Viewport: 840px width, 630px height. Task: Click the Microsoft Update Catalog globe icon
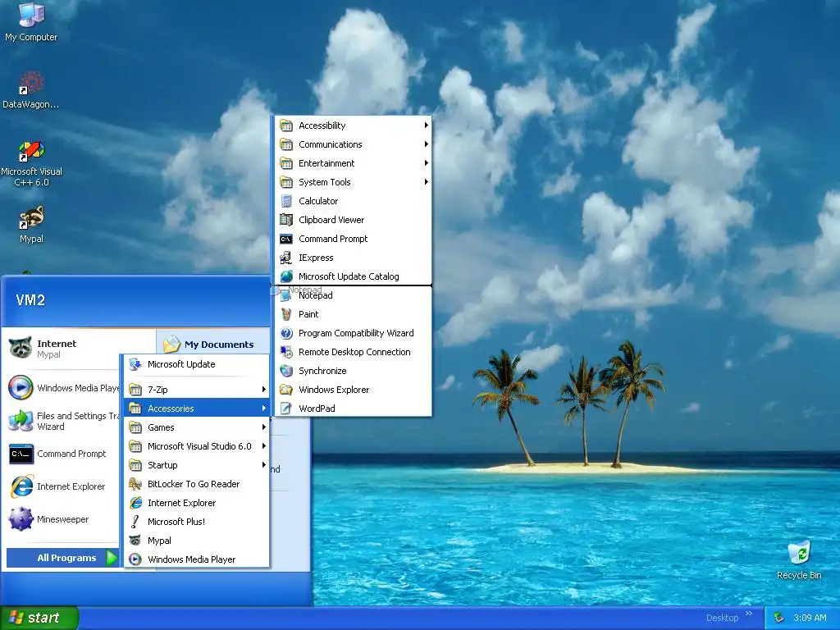(x=286, y=276)
